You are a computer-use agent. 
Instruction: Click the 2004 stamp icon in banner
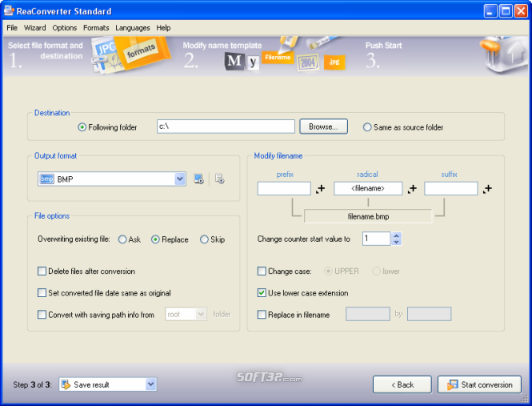click(308, 62)
